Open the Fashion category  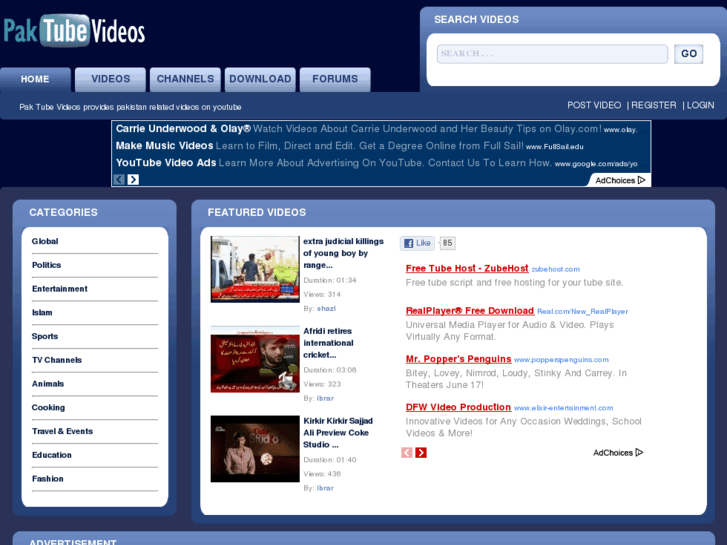[47, 479]
